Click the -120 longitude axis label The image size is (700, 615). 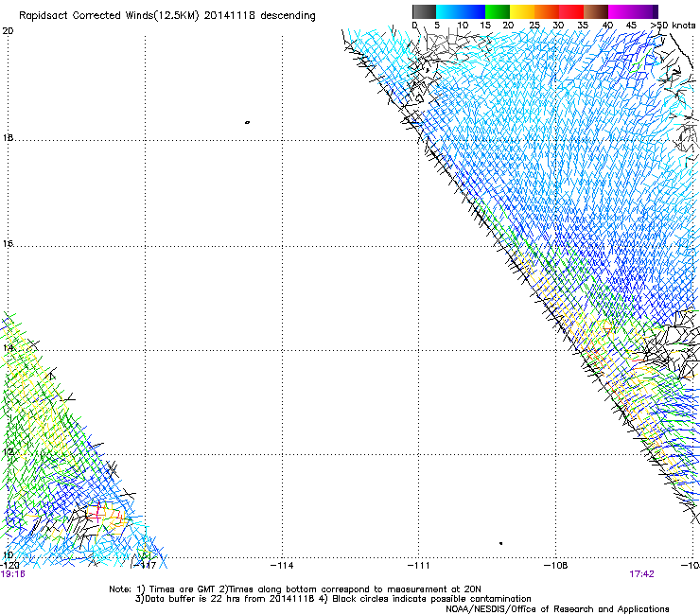coord(9,566)
